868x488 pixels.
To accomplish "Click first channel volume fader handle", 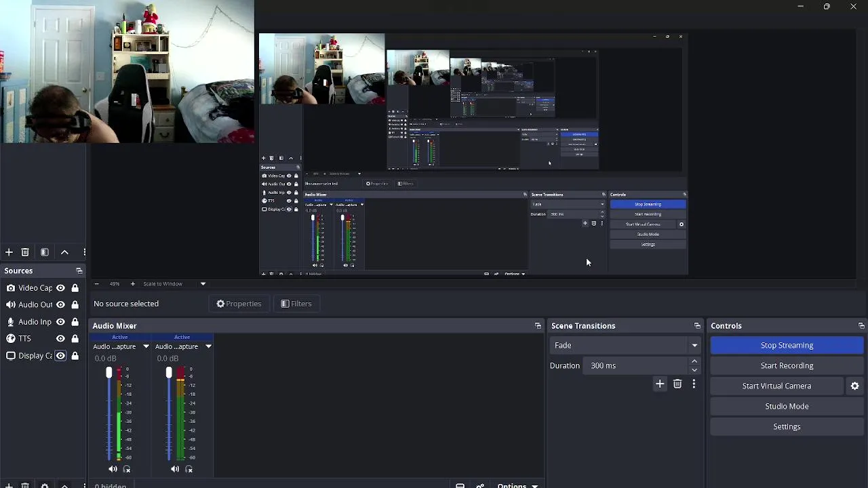I will tap(108, 373).
